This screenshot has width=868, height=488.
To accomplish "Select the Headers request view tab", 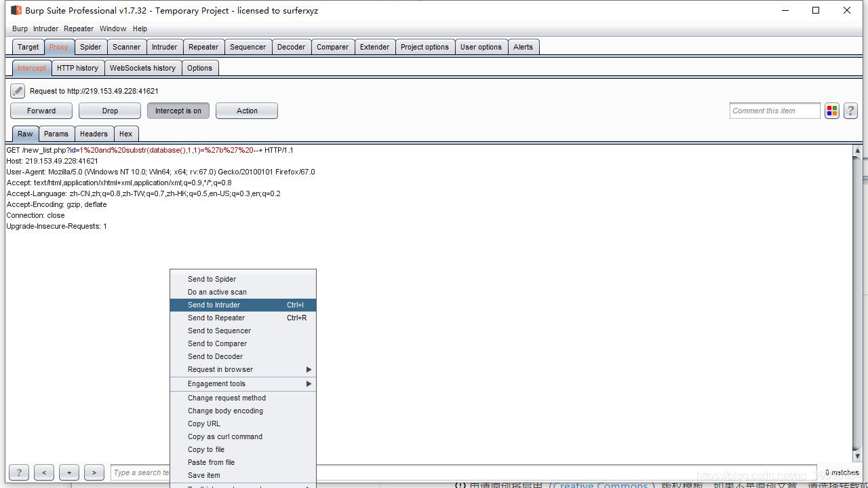I will tap(94, 134).
